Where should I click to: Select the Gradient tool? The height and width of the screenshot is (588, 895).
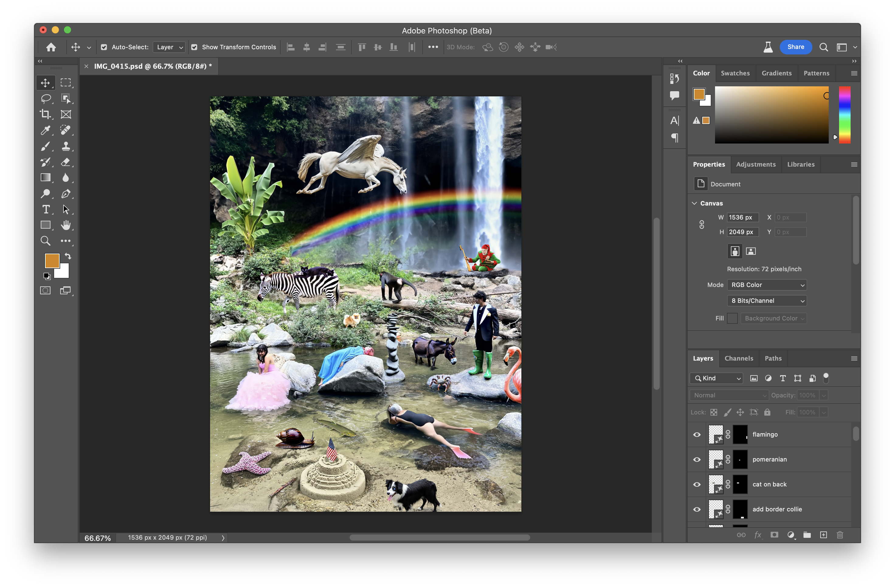point(46,178)
